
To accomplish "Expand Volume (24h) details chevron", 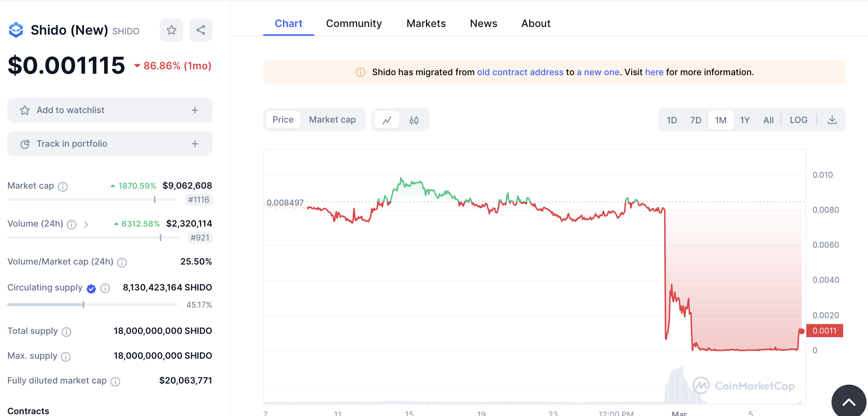I will tap(86, 224).
